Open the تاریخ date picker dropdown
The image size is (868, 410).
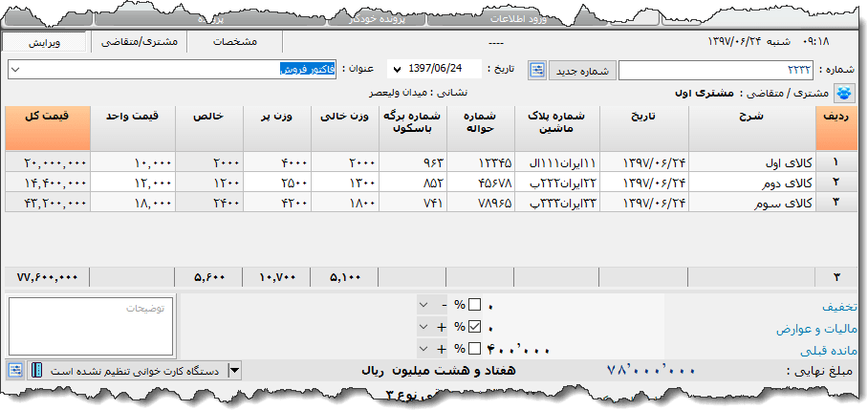click(397, 70)
